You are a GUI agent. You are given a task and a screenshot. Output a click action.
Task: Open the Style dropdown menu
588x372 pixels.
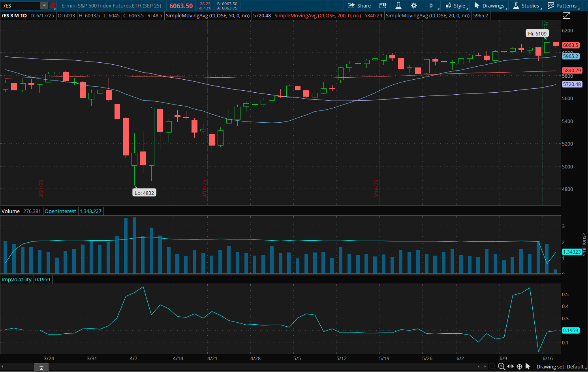click(456, 6)
